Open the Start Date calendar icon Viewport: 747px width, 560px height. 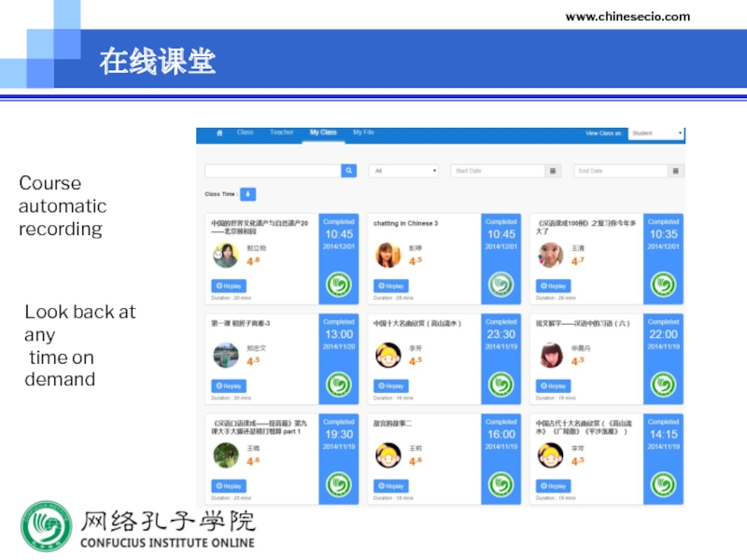pos(554,171)
